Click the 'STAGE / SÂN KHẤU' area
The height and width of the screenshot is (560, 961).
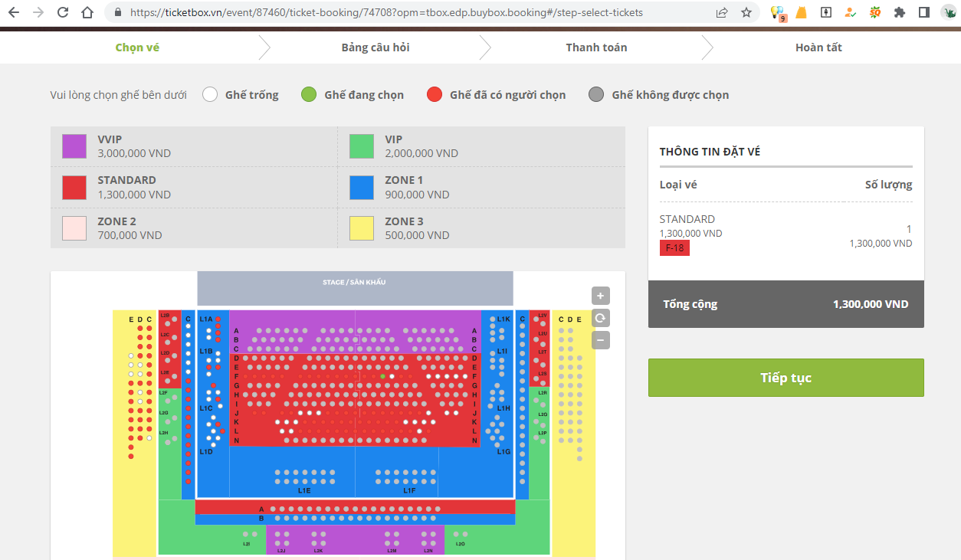(355, 288)
